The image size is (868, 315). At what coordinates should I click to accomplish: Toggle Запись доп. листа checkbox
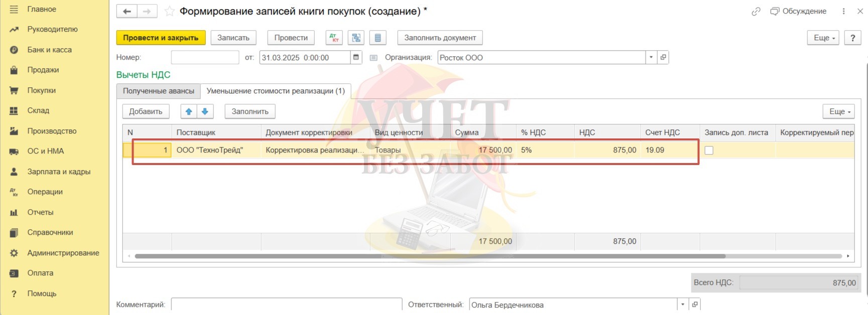click(709, 150)
